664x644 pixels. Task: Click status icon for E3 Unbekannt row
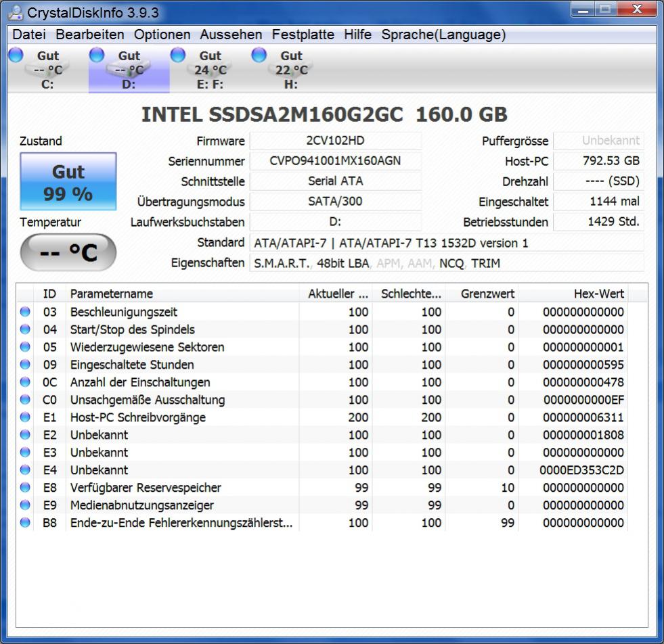tap(26, 453)
